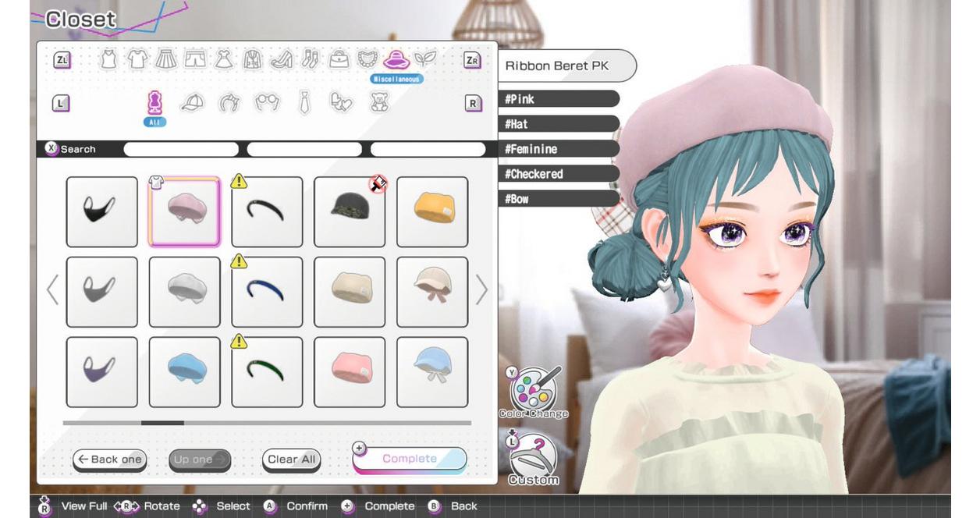Image resolution: width=980 pixels, height=518 pixels.
Task: Click the ZR category switch button
Action: tap(472, 60)
